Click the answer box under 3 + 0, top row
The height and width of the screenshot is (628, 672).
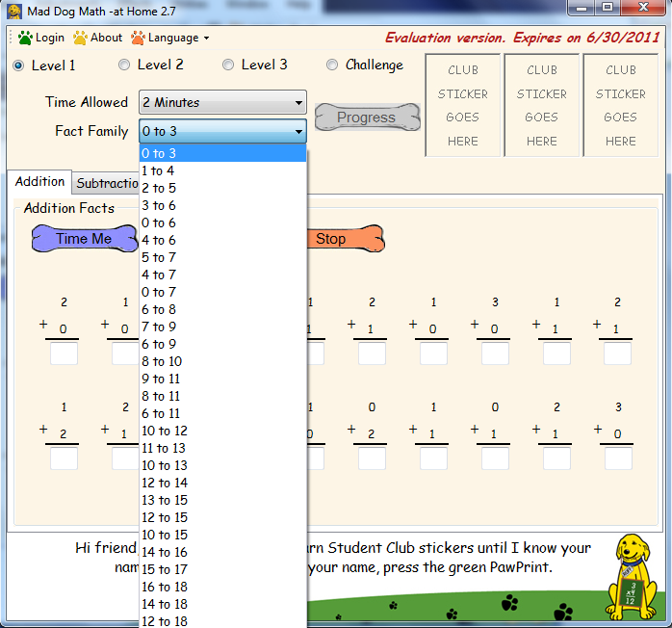[495, 354]
